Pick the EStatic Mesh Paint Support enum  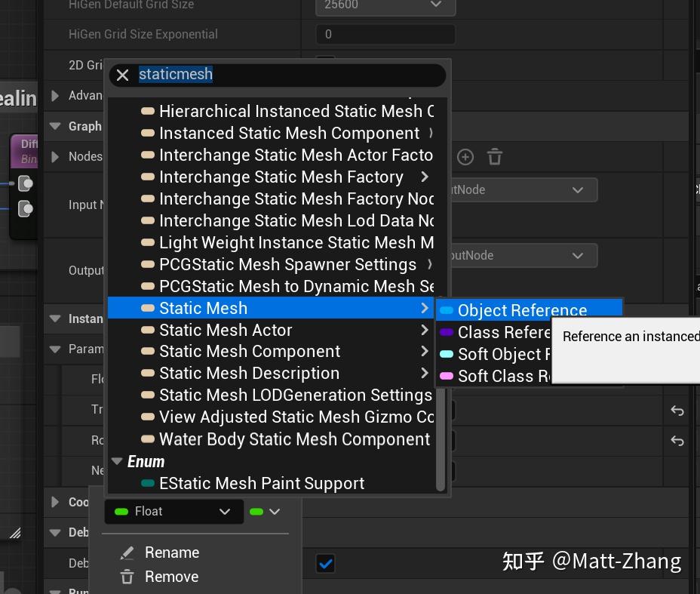261,483
